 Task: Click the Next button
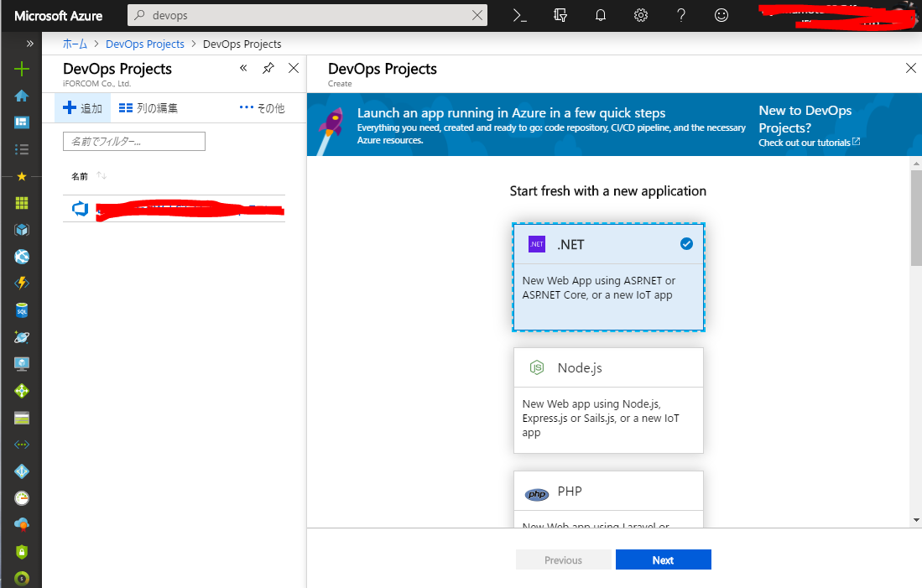tap(664, 559)
